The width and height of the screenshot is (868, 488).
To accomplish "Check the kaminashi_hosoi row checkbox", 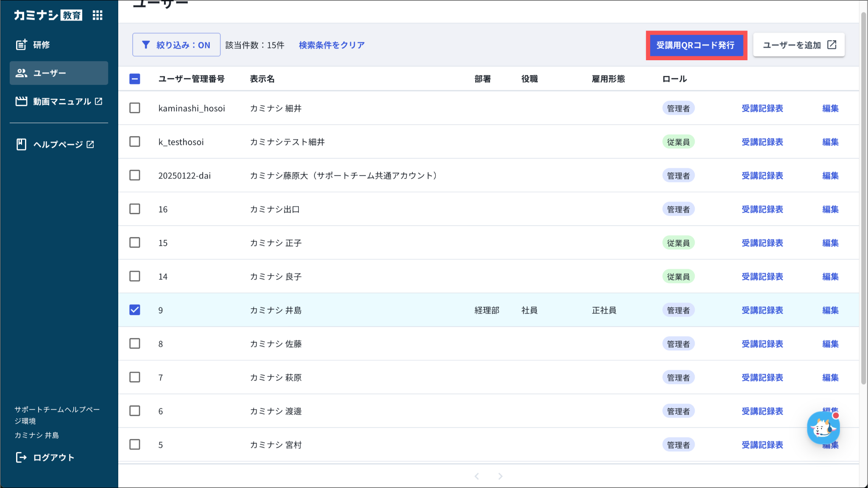I will [x=135, y=108].
